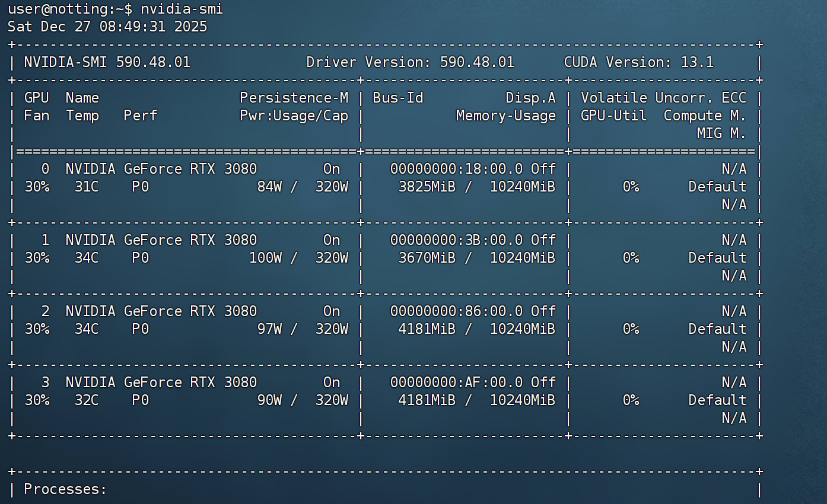Click the 97W power usage value
Screen dimensions: 827x504
pyautogui.click(x=269, y=329)
